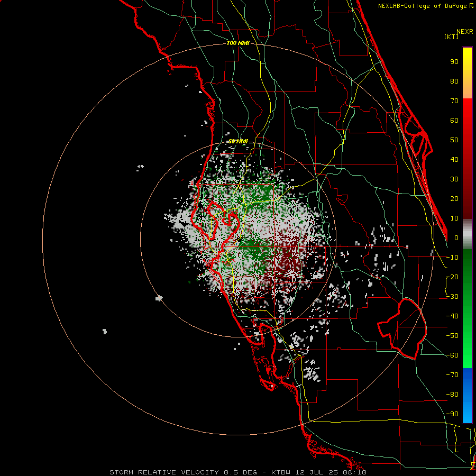Click the 0 value on the velocity scale
Image resolution: width=476 pixels, height=476 pixels.
[x=456, y=237]
